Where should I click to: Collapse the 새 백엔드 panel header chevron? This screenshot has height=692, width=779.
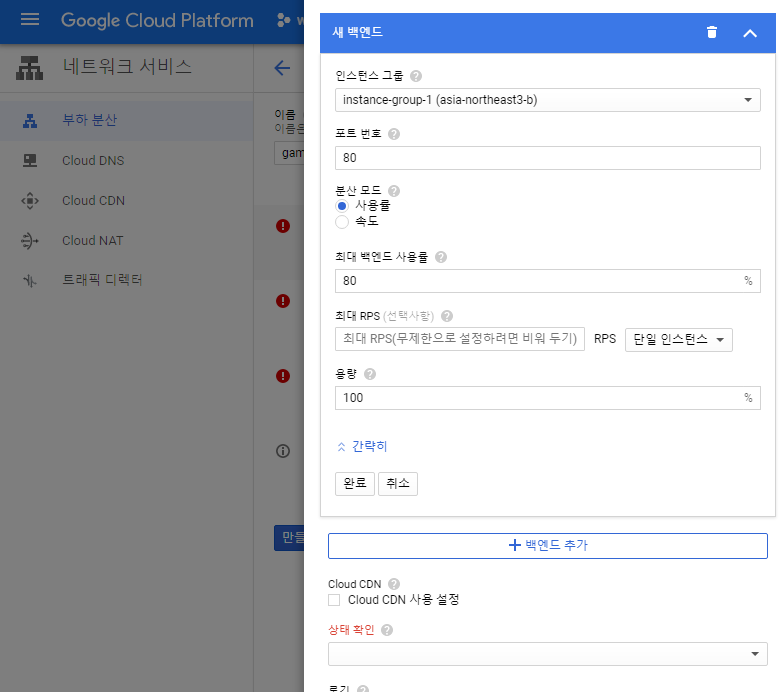click(x=750, y=33)
